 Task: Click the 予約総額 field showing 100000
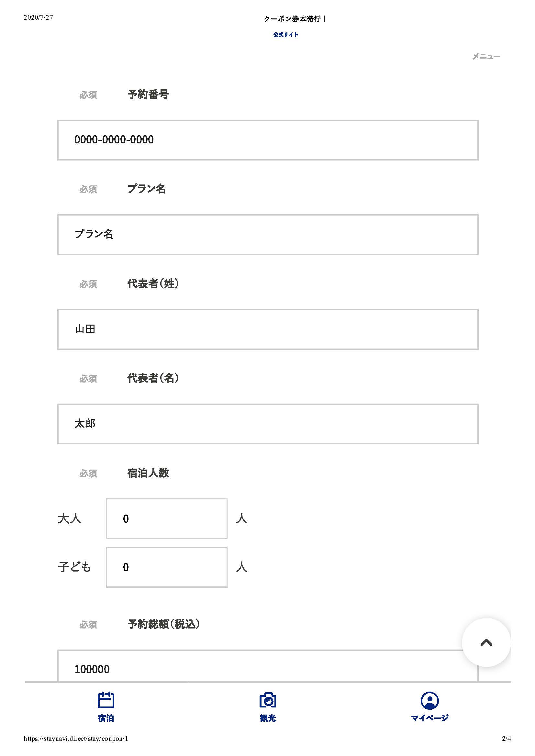(268, 666)
